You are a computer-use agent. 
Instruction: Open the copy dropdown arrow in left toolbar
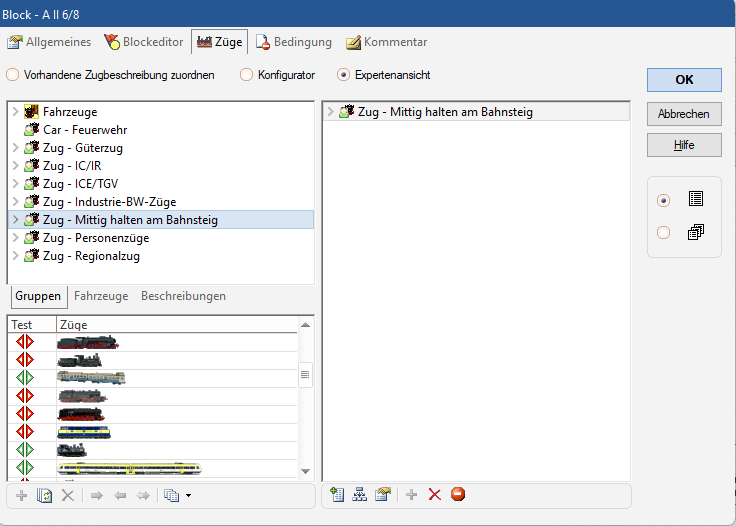[x=188, y=496]
